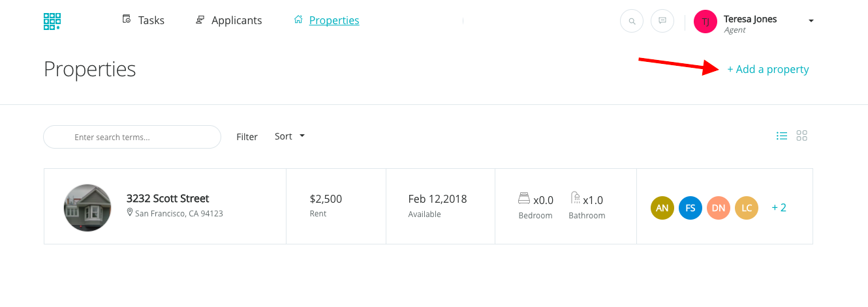Open the search icon in header

[x=632, y=21]
